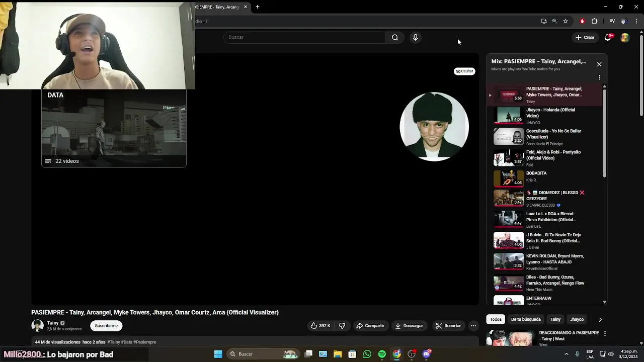Bookmark this page with star icon
Viewport: 644px width, 362px height.
[x=566, y=21]
